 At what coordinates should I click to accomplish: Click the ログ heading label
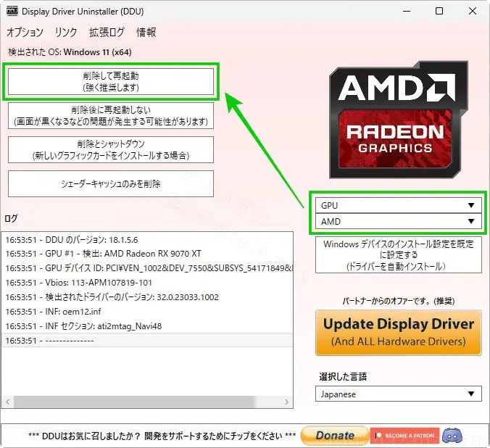click(x=11, y=218)
